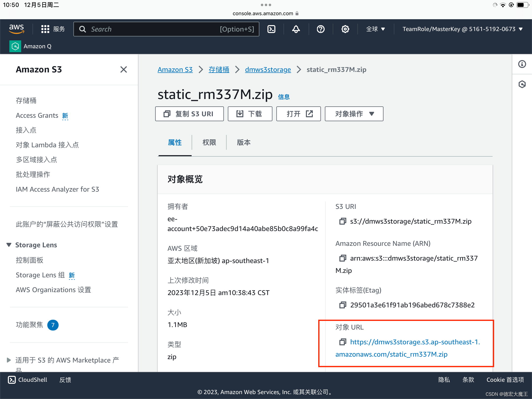Copy the 对象 URL icon
This screenshot has width=532, height=399.
click(x=343, y=342)
